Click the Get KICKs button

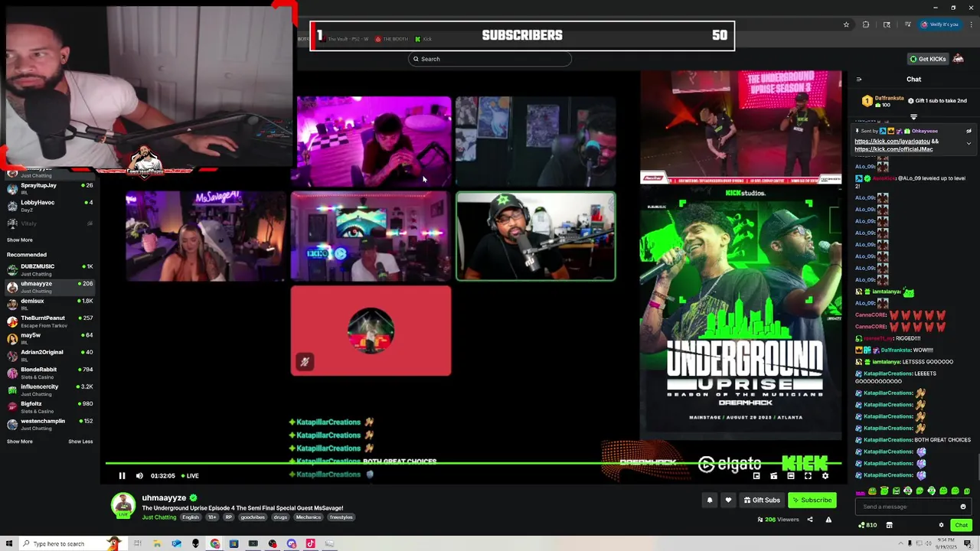927,59
